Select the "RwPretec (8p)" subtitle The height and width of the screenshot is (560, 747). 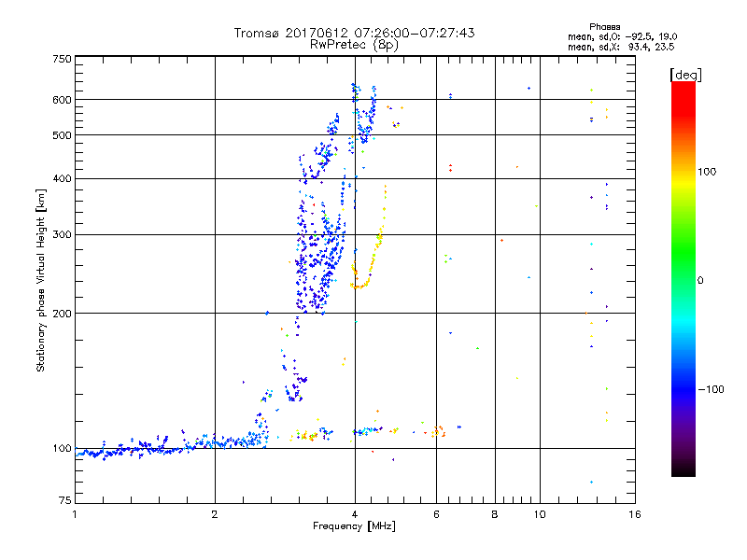(354, 45)
